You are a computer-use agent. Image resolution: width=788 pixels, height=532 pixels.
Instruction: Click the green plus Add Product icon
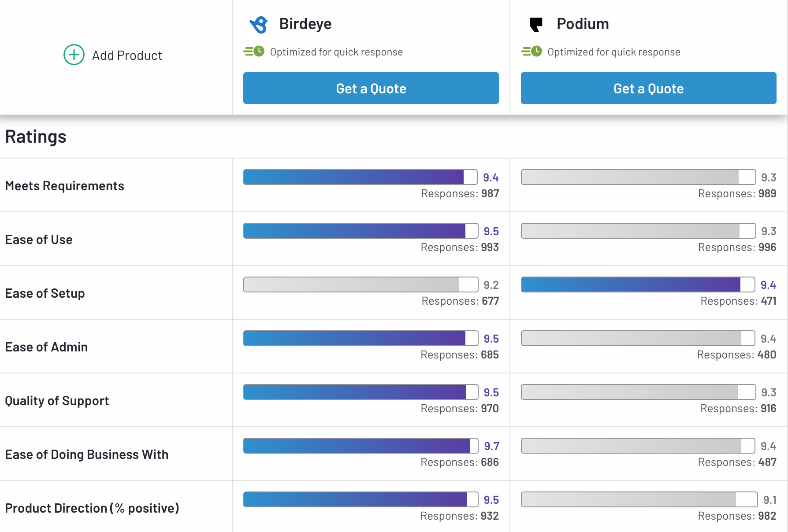[74, 55]
